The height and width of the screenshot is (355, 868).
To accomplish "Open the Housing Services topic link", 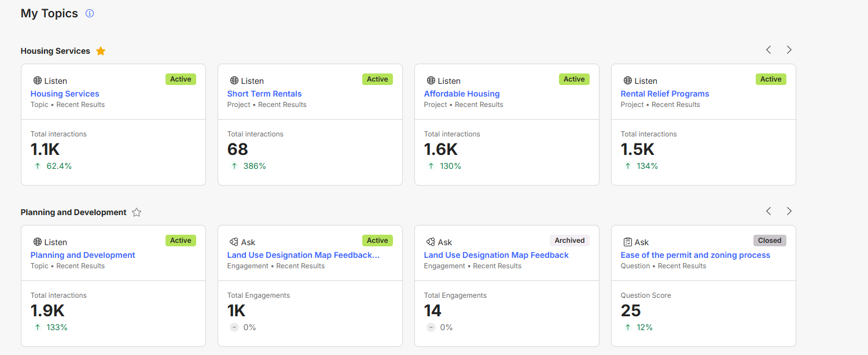I will (x=65, y=94).
